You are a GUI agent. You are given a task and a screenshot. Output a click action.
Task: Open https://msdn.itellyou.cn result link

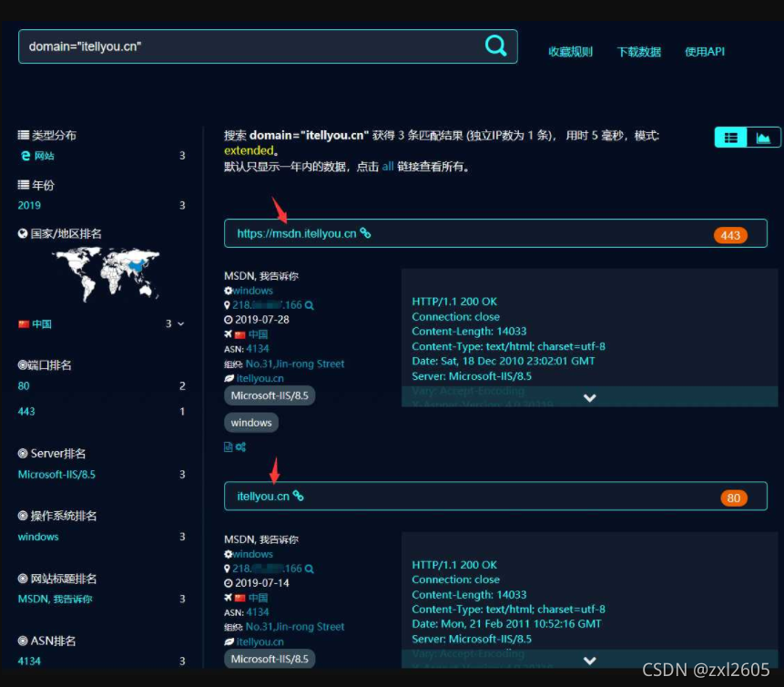click(x=297, y=233)
